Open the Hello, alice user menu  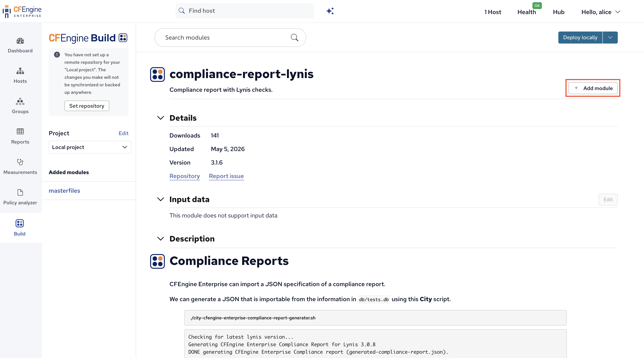click(601, 12)
